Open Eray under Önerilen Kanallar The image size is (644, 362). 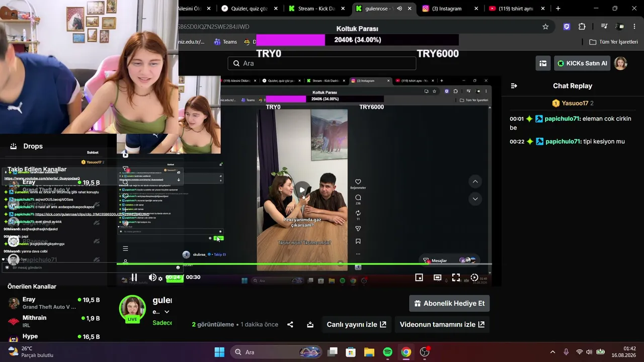[x=54, y=303]
